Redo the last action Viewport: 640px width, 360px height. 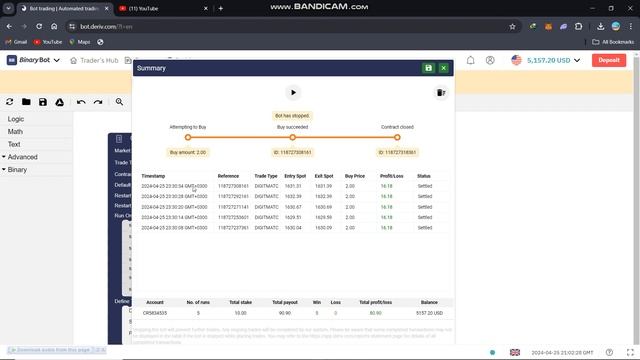tap(98, 102)
